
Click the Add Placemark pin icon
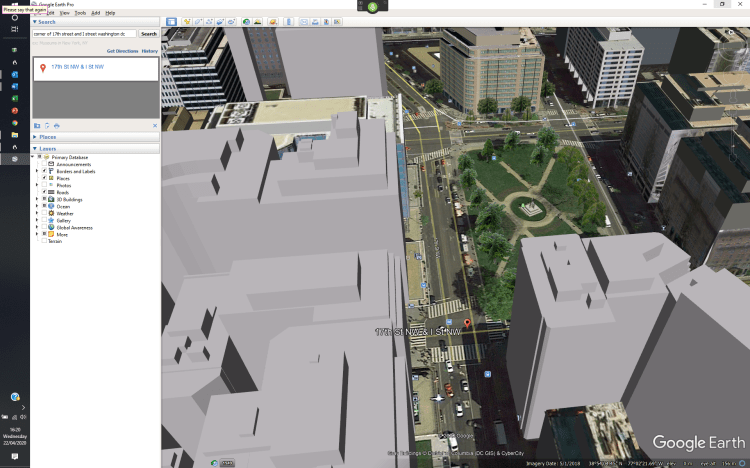click(x=186, y=21)
